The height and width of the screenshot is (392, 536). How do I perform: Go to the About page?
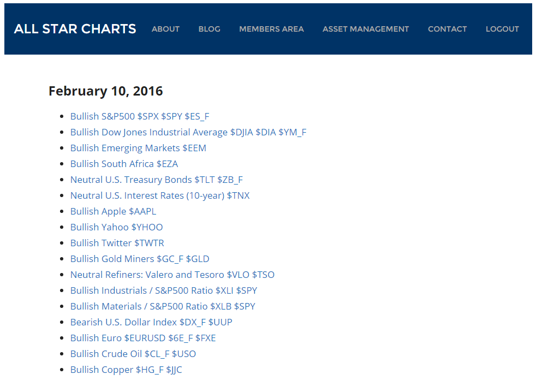(165, 29)
